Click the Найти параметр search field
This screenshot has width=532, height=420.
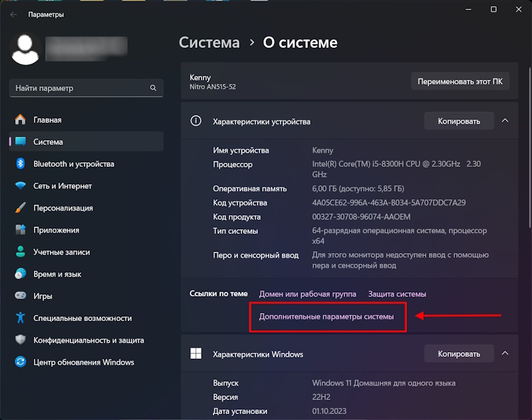tap(86, 88)
